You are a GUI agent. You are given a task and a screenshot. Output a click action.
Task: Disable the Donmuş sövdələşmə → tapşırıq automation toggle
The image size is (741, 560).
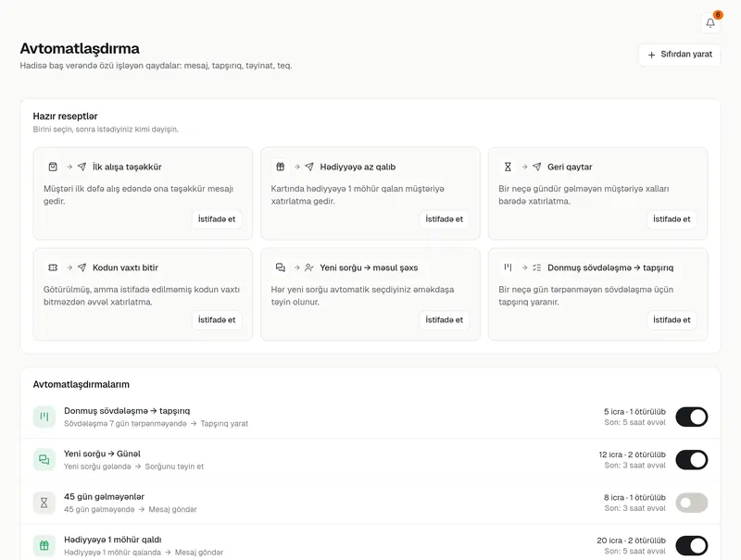(691, 417)
